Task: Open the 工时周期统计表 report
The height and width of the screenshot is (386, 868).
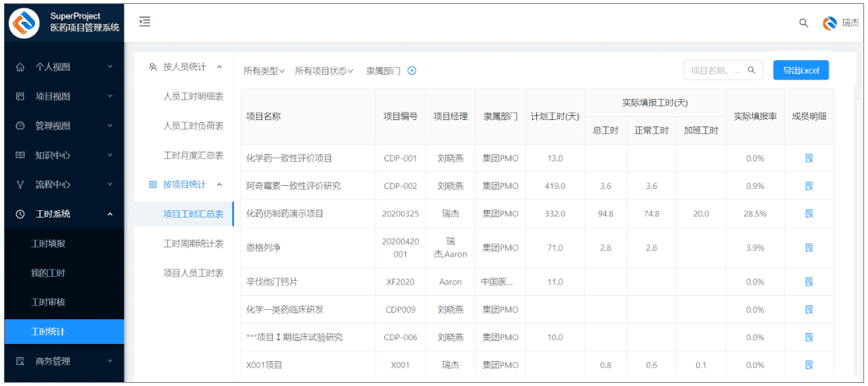Action: (193, 243)
